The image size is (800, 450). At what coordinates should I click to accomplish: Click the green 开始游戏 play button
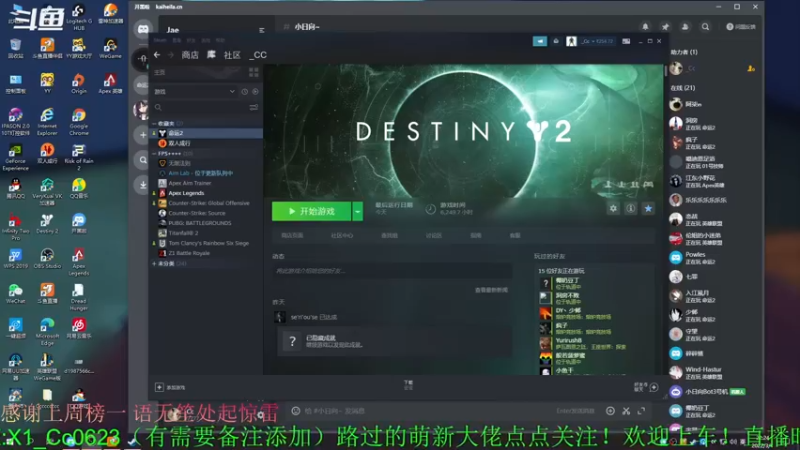311,211
